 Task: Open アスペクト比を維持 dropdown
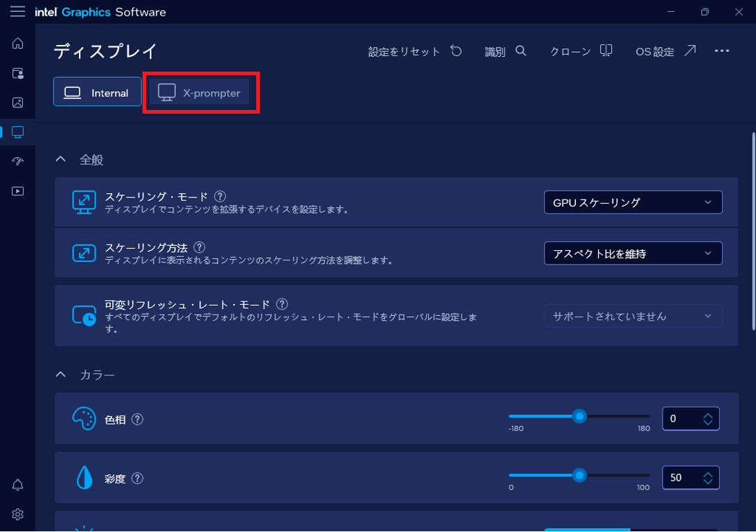[633, 253]
